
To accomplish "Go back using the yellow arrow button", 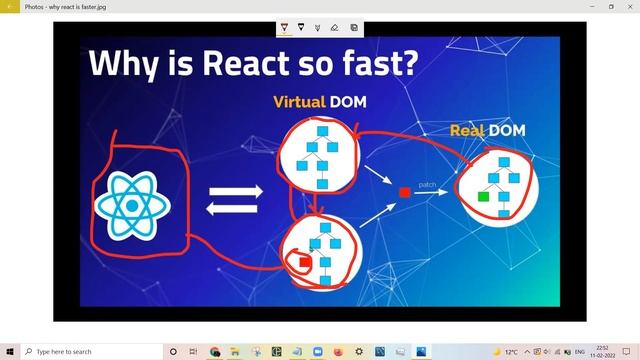I will tap(10, 7).
